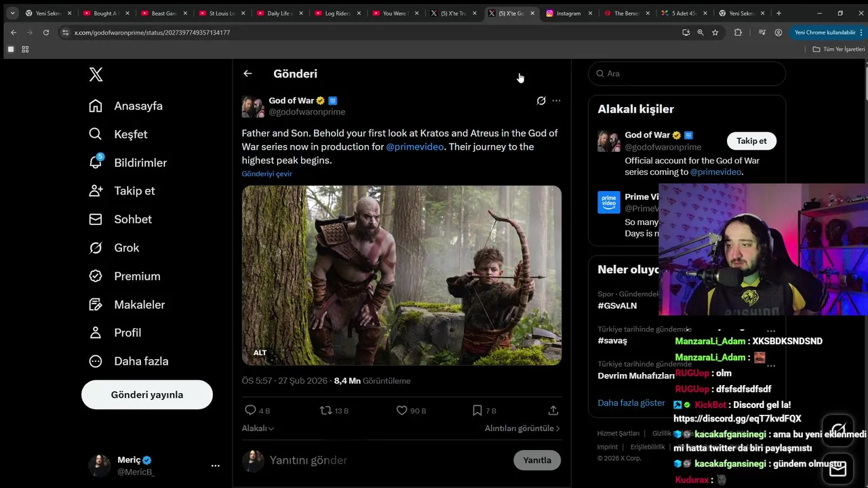The image size is (868, 488).
Task: Expand the Alakalı sort dropdown
Action: pyautogui.click(x=258, y=428)
